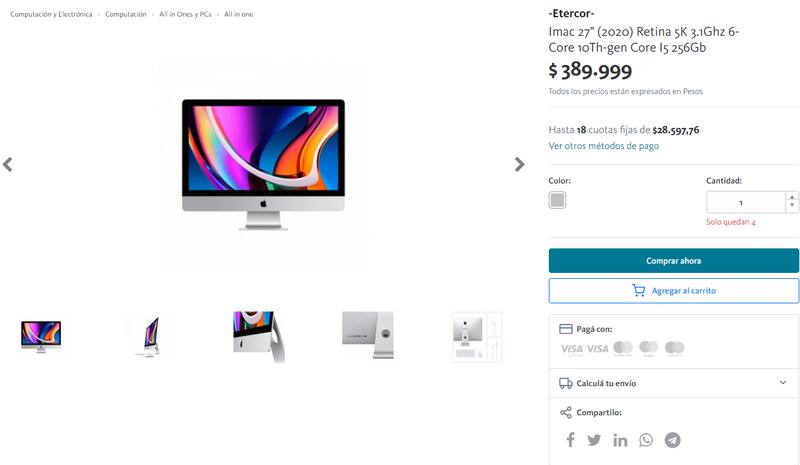800x465 pixels.
Task: Increase quantity with the up stepper arrow
Action: pos(792,197)
